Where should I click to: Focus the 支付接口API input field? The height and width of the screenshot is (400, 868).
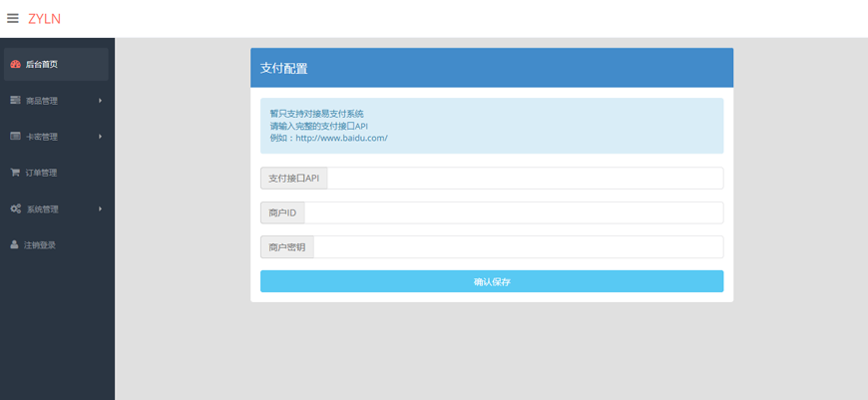tap(525, 179)
